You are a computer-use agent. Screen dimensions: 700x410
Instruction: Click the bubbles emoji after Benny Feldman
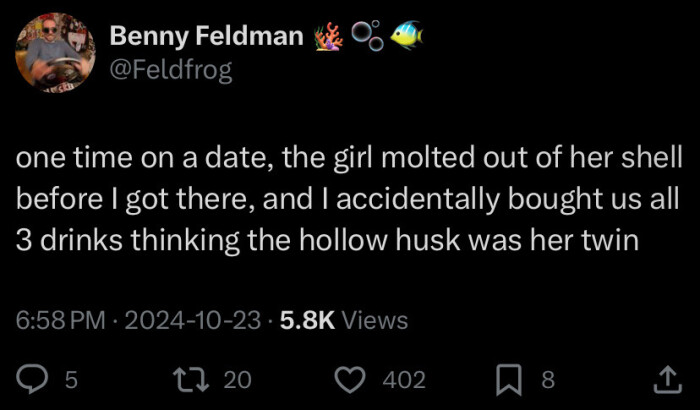369,37
